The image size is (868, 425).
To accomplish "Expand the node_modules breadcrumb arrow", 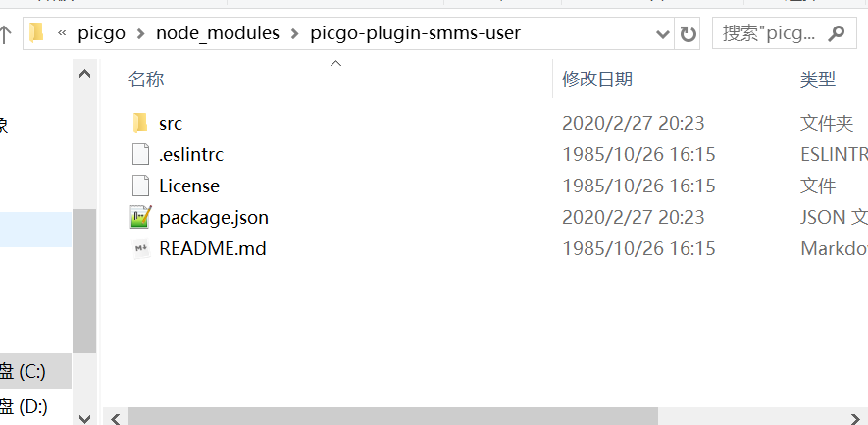I will pos(295,34).
